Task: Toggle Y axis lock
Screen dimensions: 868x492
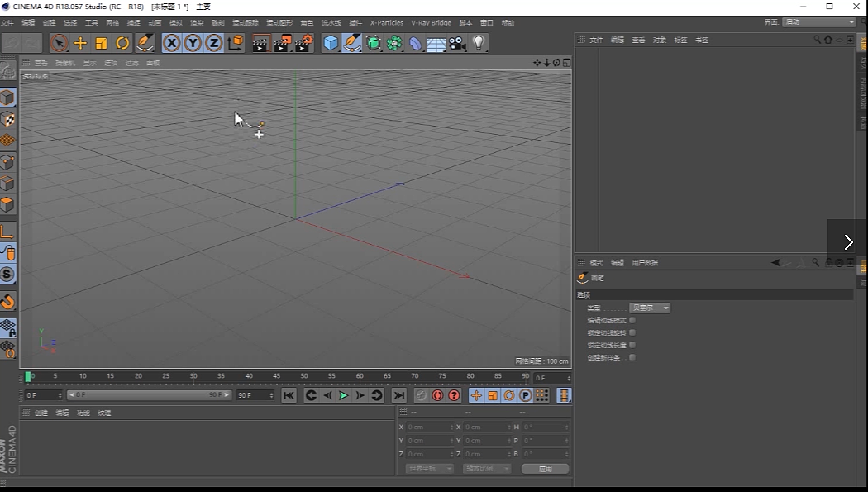Action: (x=193, y=43)
